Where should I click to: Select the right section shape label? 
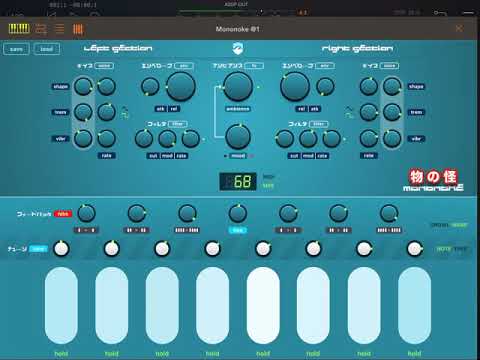click(x=416, y=86)
